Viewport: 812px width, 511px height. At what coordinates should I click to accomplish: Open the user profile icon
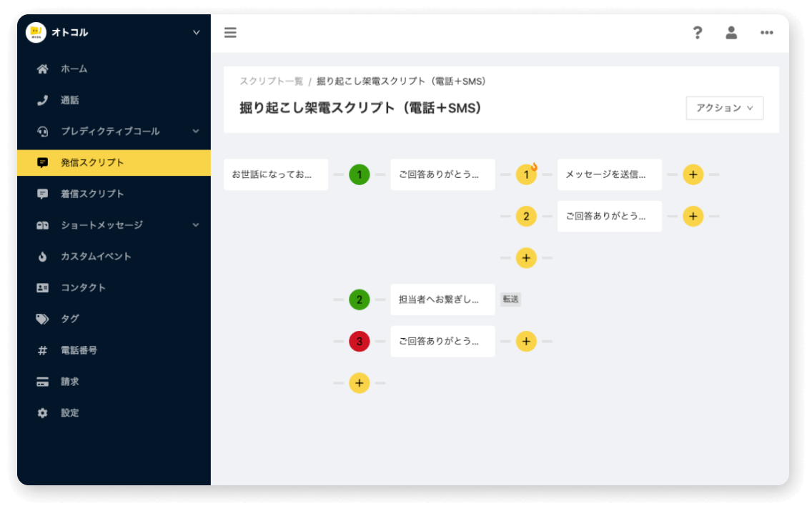click(x=731, y=33)
